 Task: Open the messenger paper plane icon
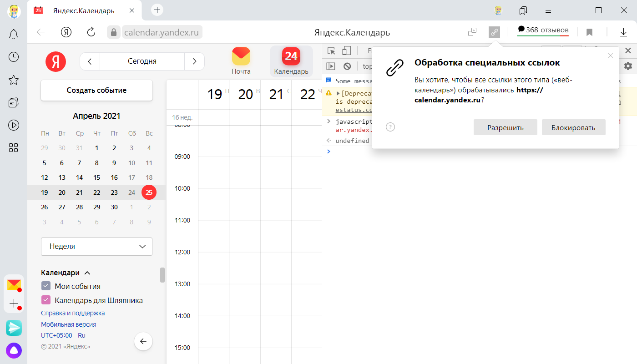[14, 328]
